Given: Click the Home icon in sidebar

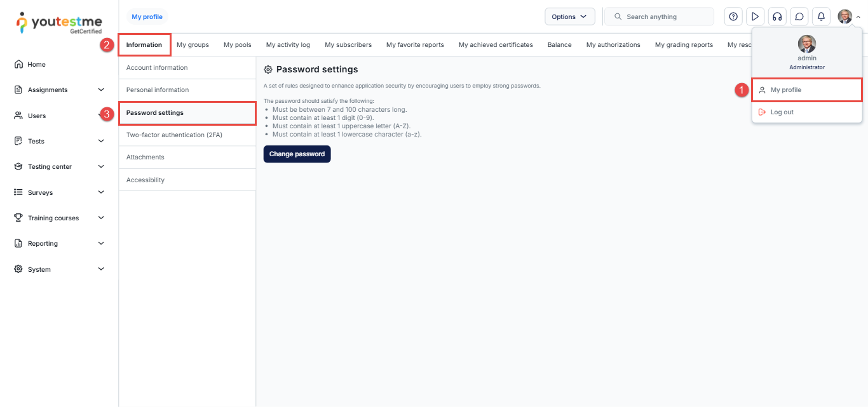Looking at the screenshot, I should click(18, 64).
